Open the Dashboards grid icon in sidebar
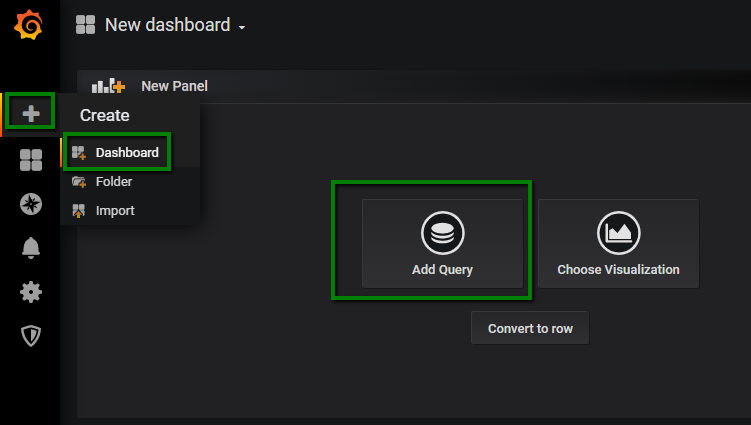 [31, 160]
